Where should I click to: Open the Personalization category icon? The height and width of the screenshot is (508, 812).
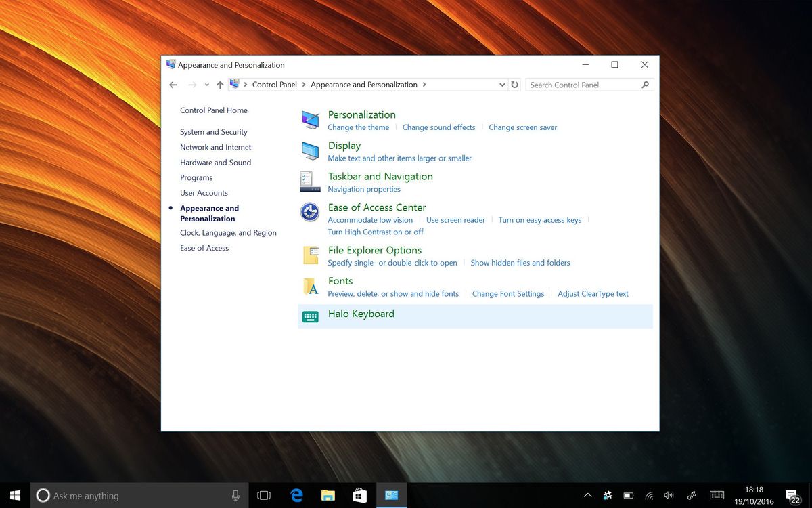pyautogui.click(x=310, y=120)
